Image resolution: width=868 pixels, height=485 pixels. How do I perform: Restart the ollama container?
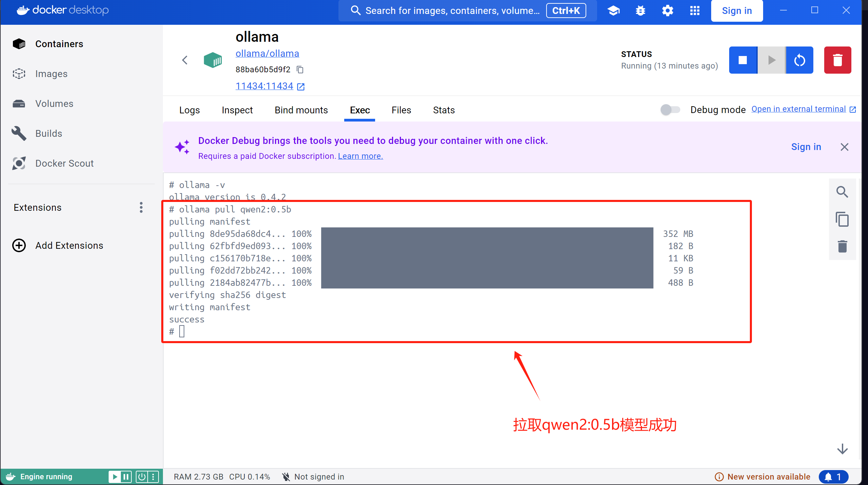799,60
